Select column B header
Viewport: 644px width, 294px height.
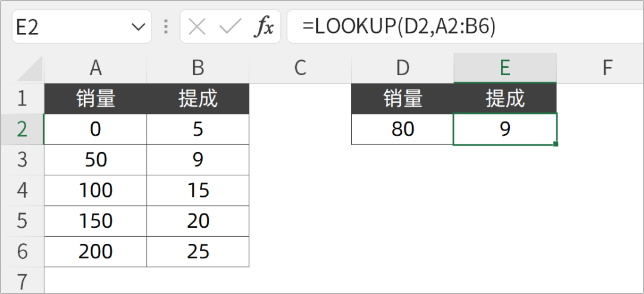click(198, 68)
